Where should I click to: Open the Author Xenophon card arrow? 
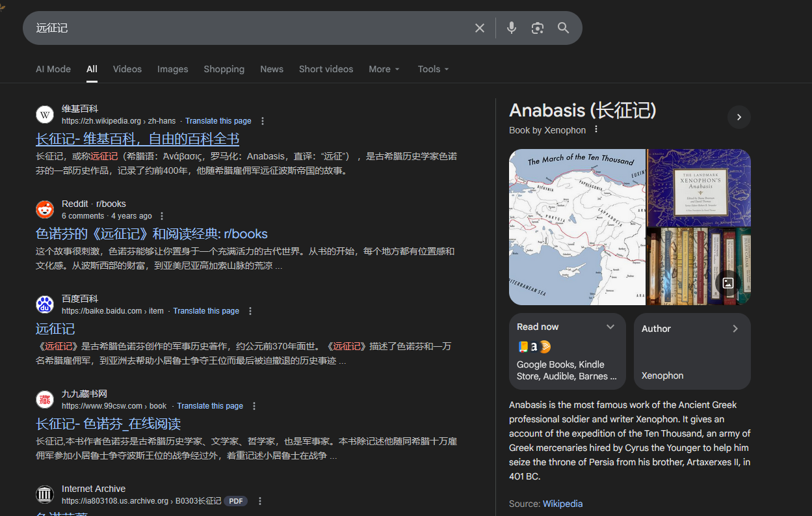[735, 329]
